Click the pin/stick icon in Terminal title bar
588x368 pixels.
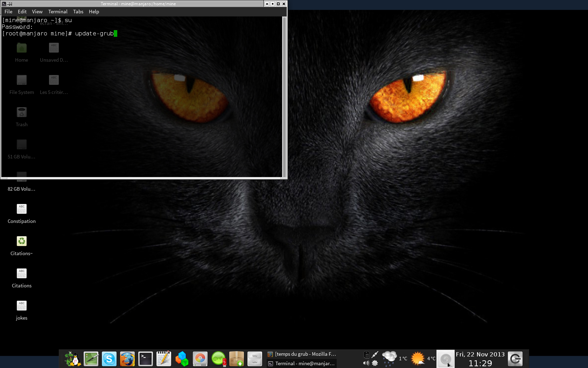click(10, 4)
